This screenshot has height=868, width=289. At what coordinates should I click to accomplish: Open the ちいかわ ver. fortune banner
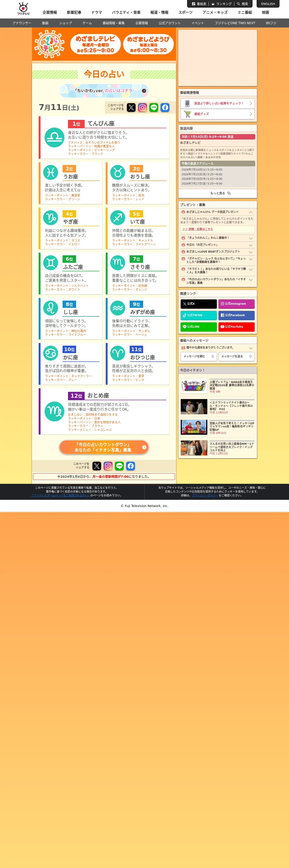click(104, 91)
